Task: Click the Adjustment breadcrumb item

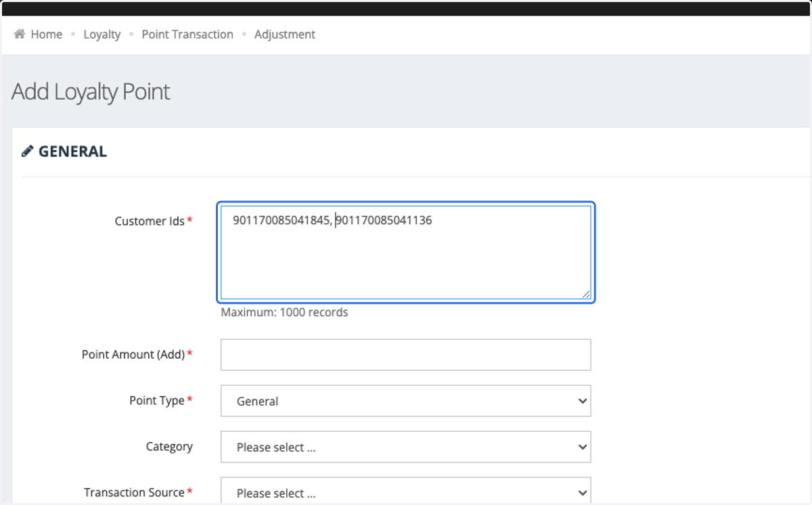Action: point(285,34)
